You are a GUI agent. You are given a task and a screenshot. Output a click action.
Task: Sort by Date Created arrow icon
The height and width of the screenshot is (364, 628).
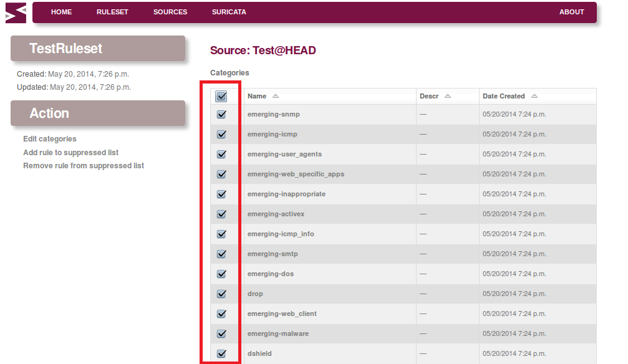point(534,96)
